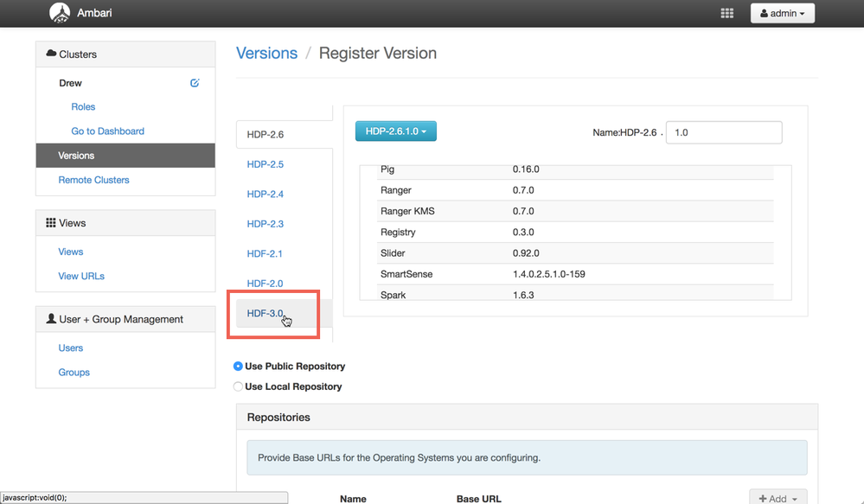
Task: Click the Ambari logo icon
Action: point(60,13)
